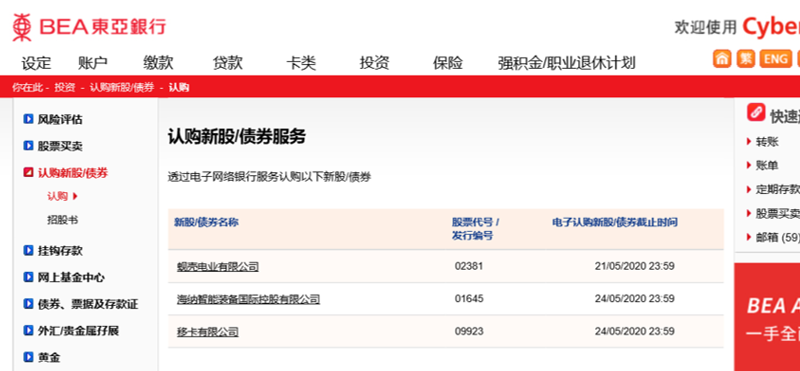The width and height of the screenshot is (800, 371).
Task: Open 海纳智能装备国际控股有限公司 IPO link
Action: click(248, 299)
